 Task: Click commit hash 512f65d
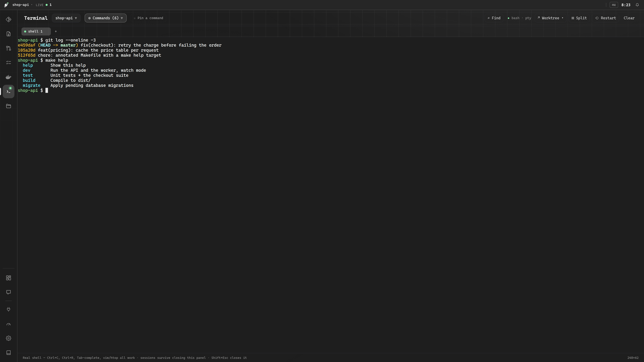point(27,55)
